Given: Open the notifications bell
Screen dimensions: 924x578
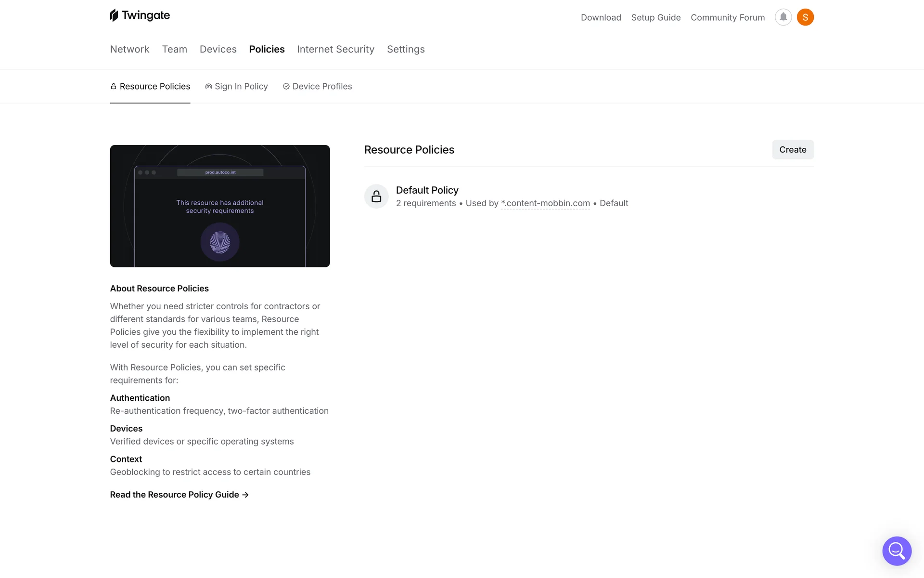Looking at the screenshot, I should [x=783, y=17].
